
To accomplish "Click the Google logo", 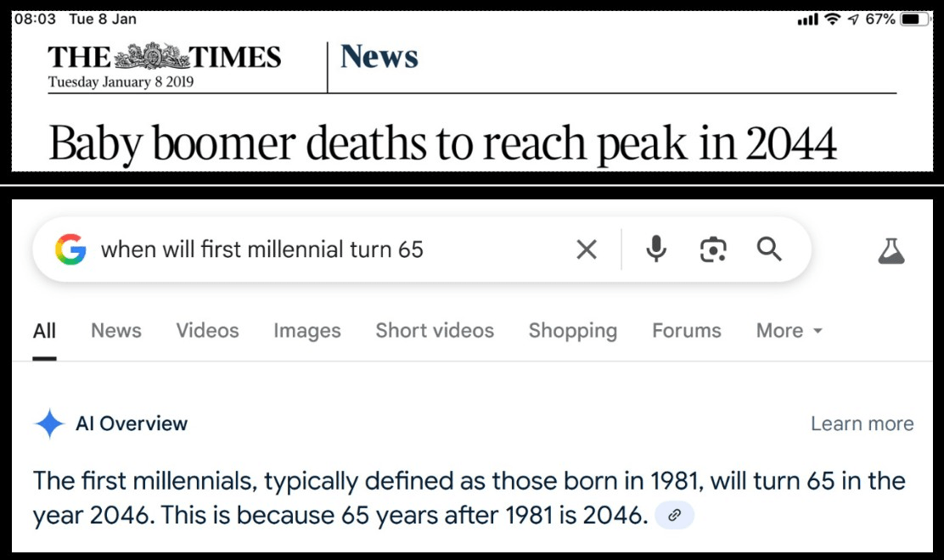I will click(72, 249).
